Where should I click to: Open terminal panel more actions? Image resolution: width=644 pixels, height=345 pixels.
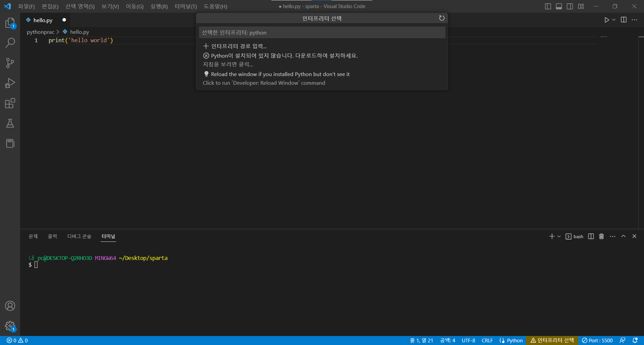[612, 236]
